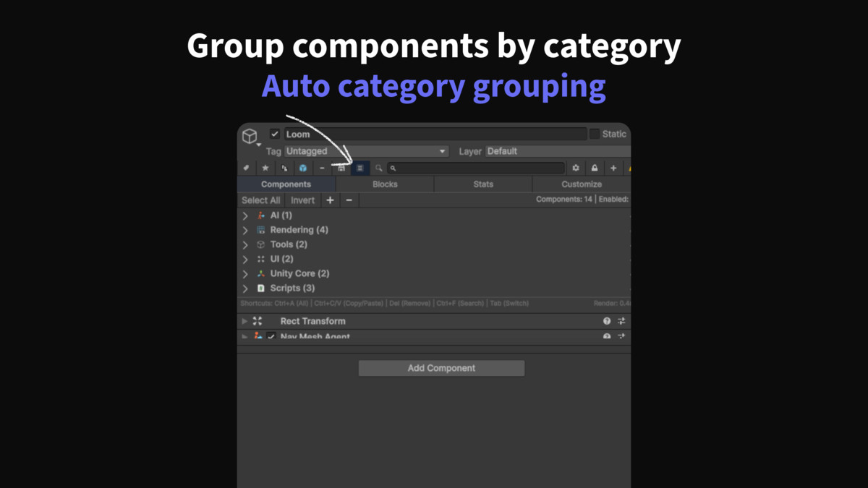Expand the Scripts (3) category

(245, 288)
